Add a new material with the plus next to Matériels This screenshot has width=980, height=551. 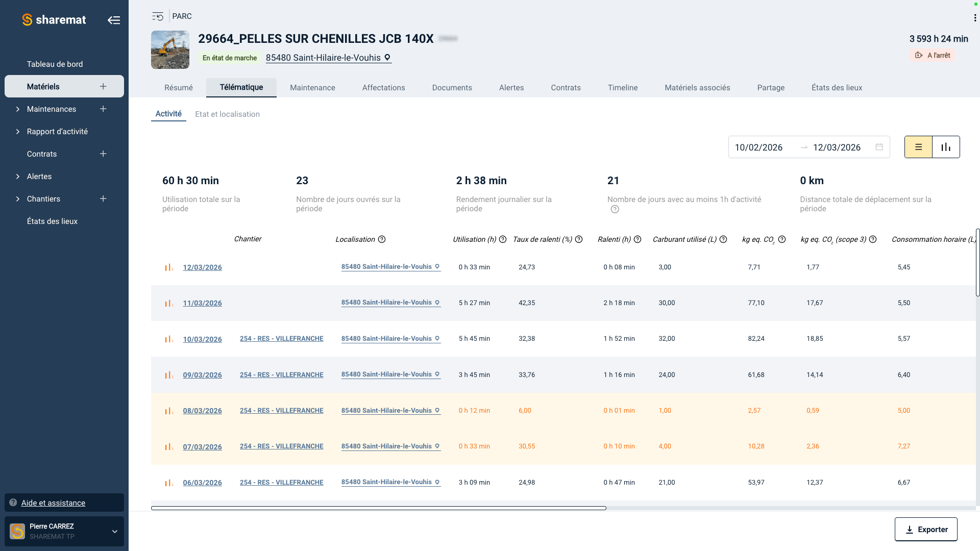[x=103, y=86]
